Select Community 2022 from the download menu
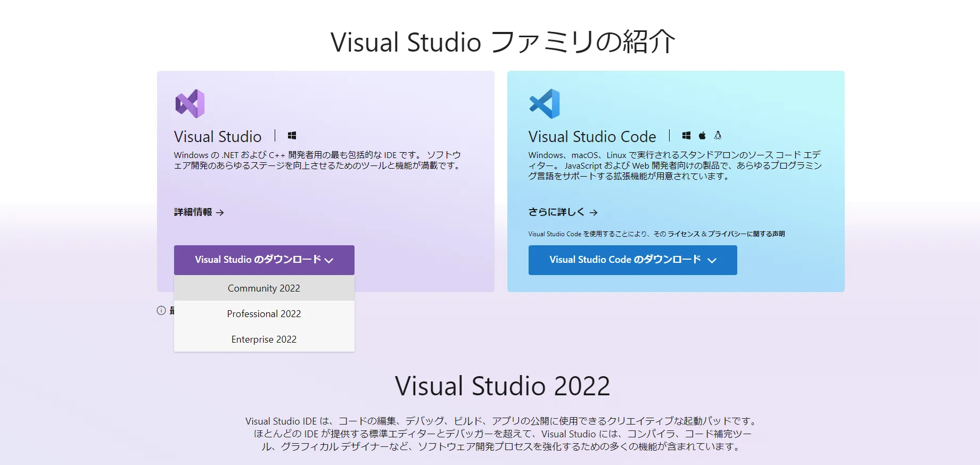The image size is (980, 465). click(x=264, y=288)
